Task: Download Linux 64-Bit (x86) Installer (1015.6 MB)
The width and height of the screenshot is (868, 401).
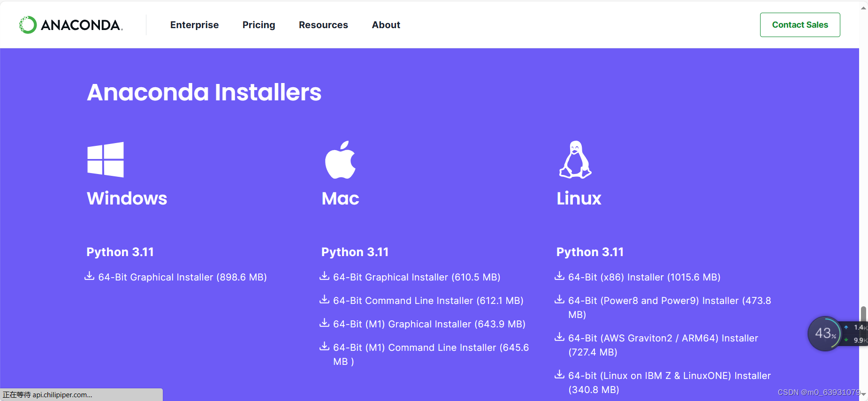Action: tap(644, 277)
